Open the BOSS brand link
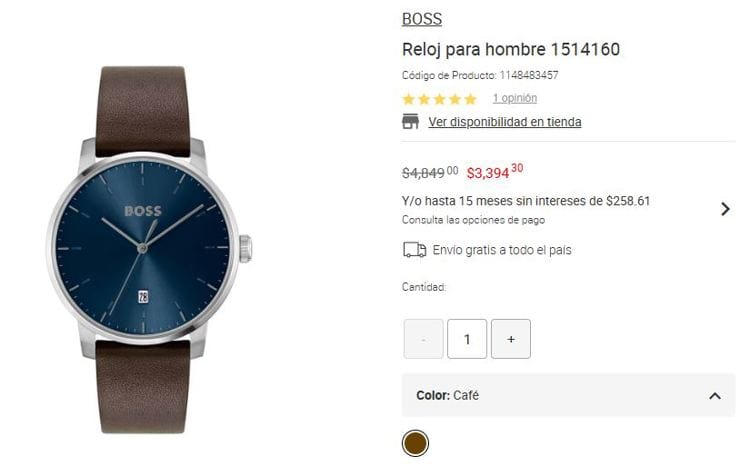The height and width of the screenshot is (466, 750). 422,19
